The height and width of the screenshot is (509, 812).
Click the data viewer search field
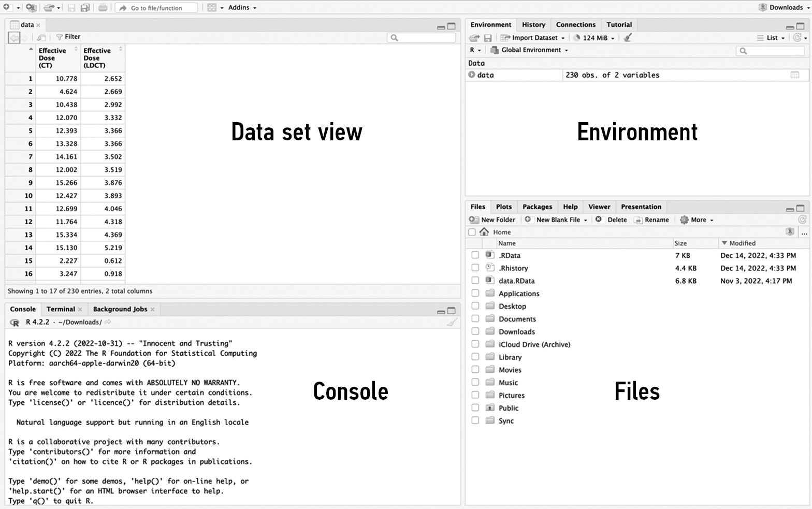tap(422, 37)
